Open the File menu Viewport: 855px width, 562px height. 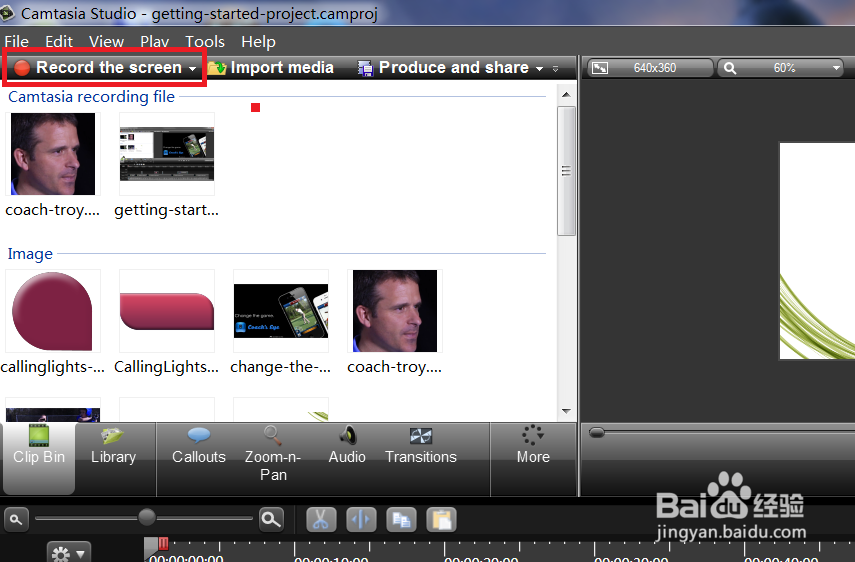(16, 41)
